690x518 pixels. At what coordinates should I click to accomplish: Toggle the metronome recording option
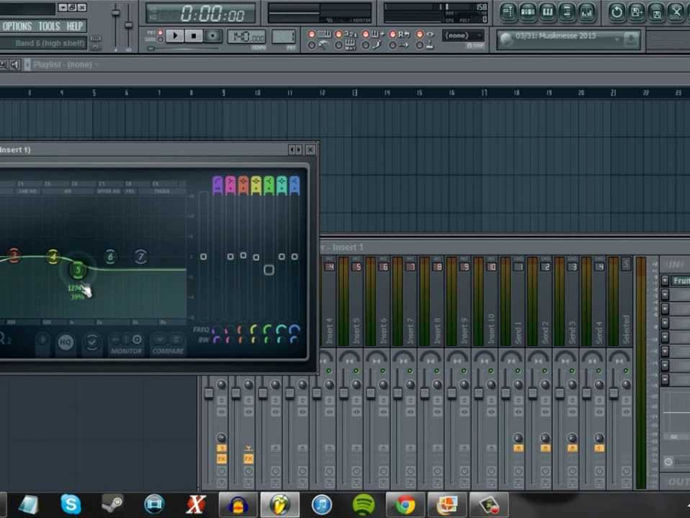tap(312, 45)
